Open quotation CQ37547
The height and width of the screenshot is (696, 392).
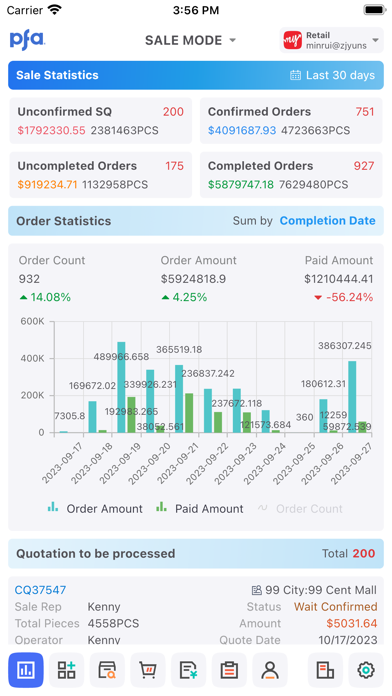tap(40, 590)
